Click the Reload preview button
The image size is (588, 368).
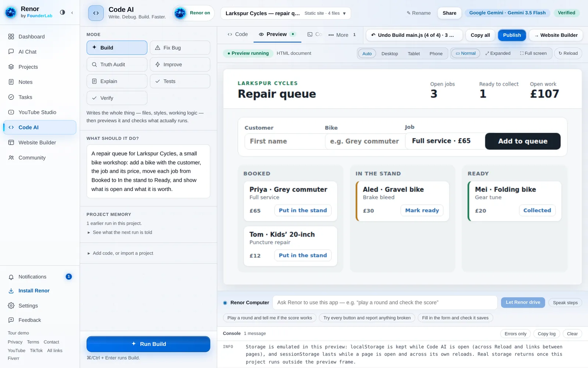(x=568, y=53)
